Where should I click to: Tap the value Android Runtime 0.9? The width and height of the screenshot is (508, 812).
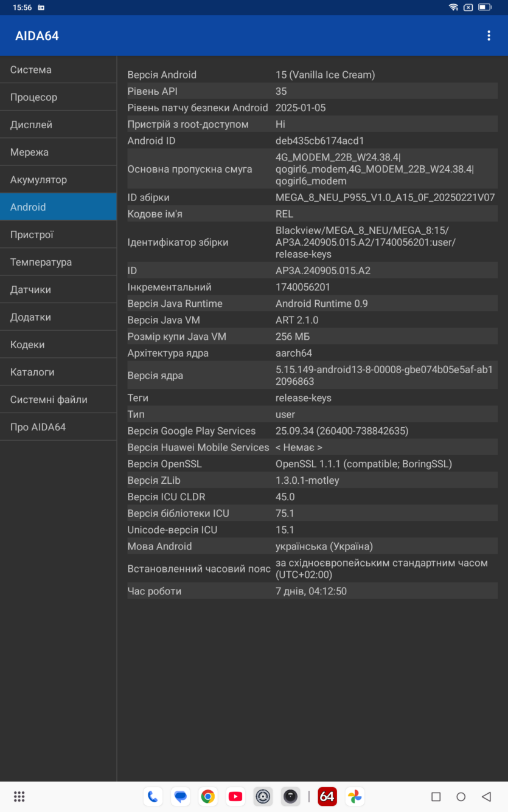[x=322, y=303]
